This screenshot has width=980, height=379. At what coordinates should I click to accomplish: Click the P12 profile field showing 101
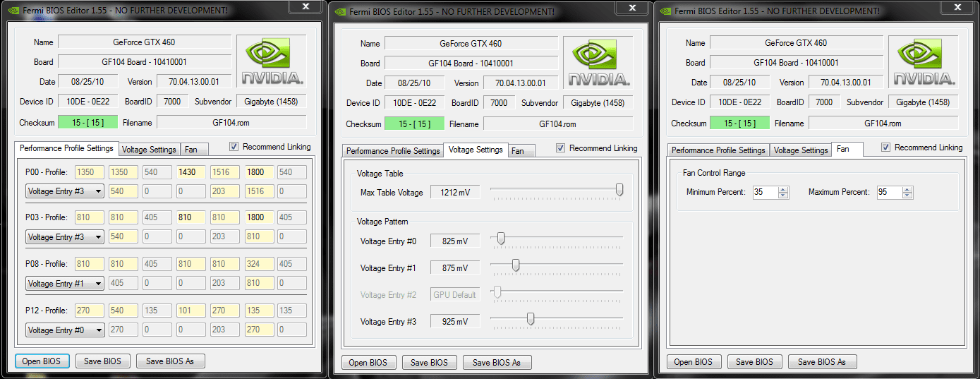191,311
